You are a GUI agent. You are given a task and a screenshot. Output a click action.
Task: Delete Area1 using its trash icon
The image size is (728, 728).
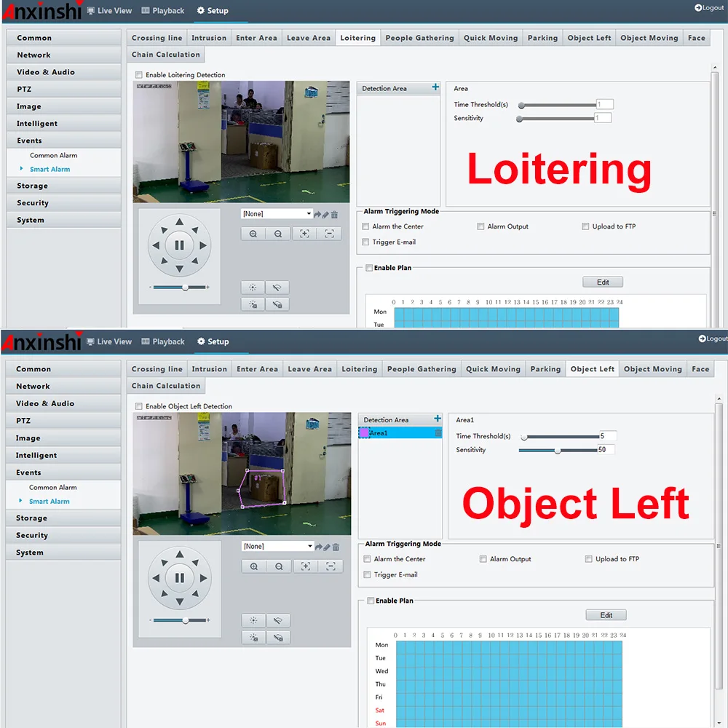[x=438, y=433]
